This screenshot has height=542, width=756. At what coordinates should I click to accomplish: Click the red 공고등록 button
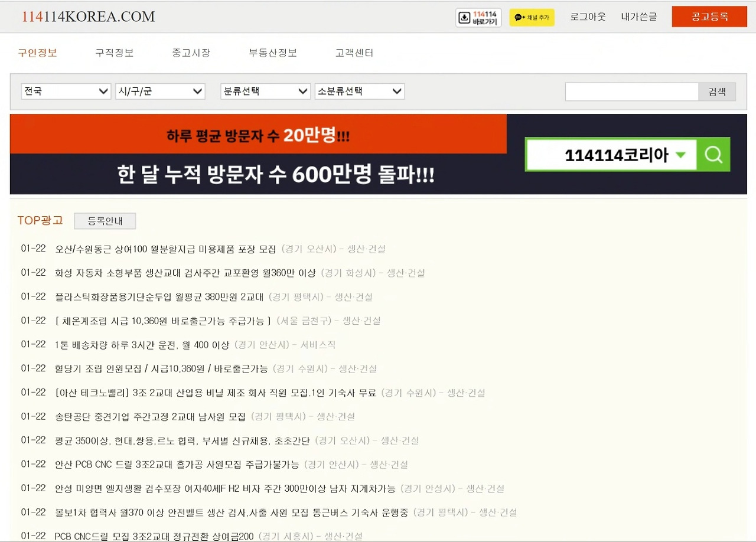click(x=709, y=17)
